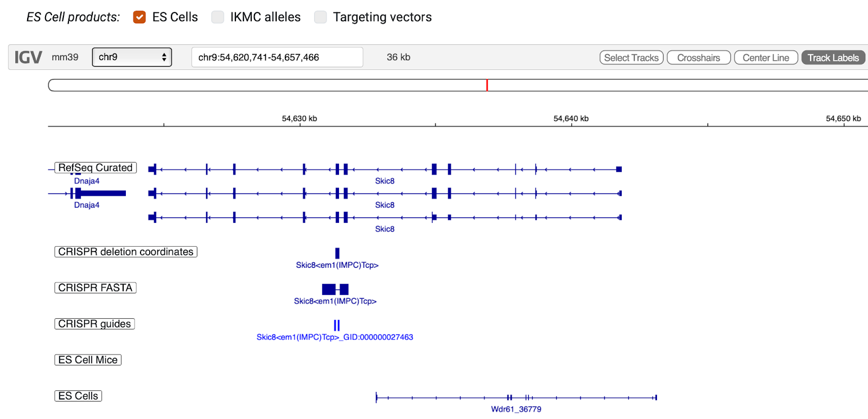
Task: Click the Skic8<em1(IMPC)Tcp> link under CRISPR FASTA
Action: (336, 300)
